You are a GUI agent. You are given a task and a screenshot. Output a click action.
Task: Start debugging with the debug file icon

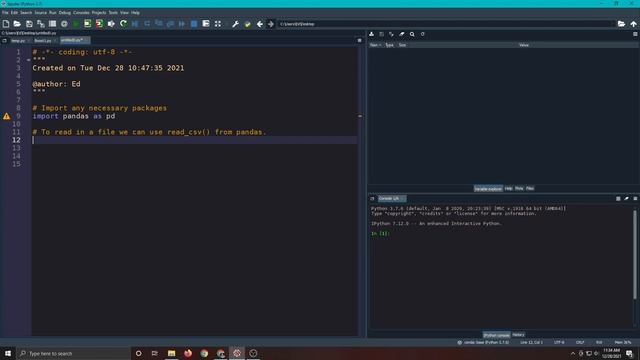135,24
